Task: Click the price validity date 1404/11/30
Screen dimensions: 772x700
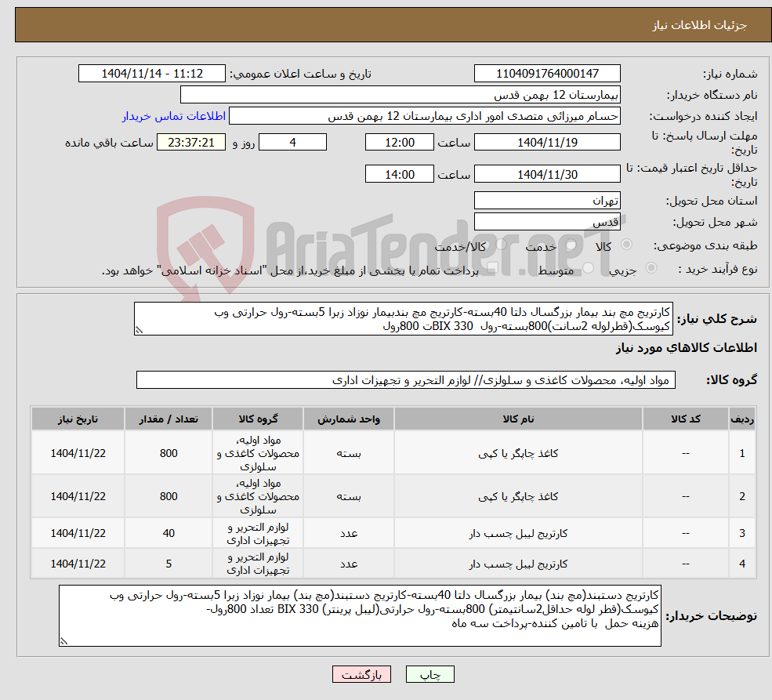Action: [x=547, y=174]
